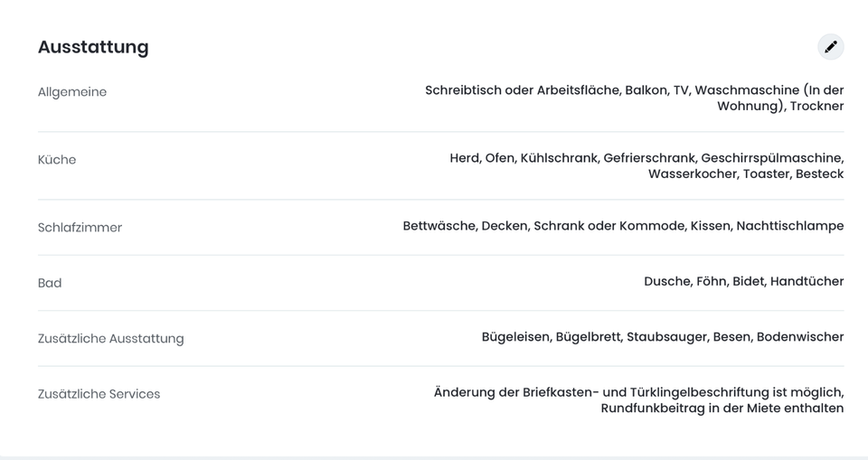Viewport: 868px width, 460px height.
Task: Click the word Geschirrspülmaschine
Action: (772, 158)
